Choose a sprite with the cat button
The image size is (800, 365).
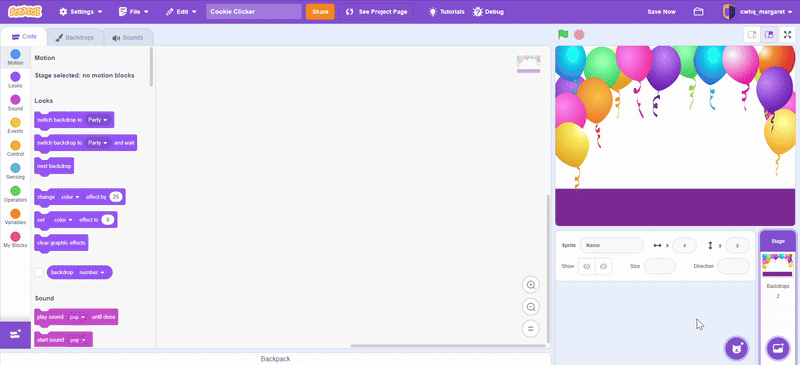point(736,349)
